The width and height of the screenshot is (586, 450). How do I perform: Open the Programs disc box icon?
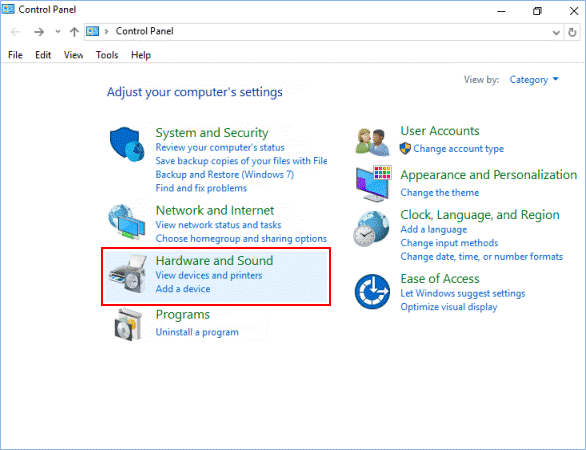pyautogui.click(x=128, y=325)
